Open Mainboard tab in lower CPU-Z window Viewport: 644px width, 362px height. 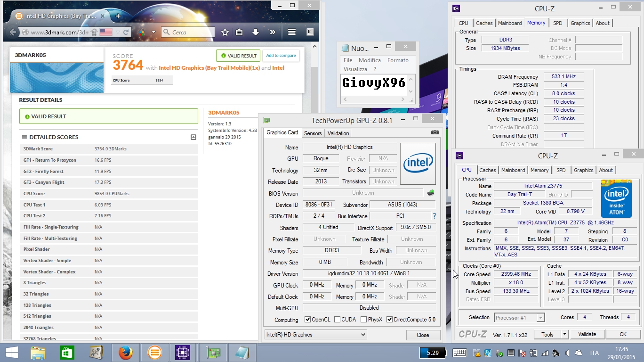coord(513,170)
